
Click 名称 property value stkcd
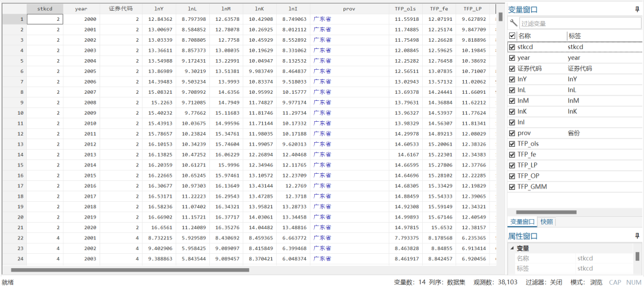pos(605,259)
